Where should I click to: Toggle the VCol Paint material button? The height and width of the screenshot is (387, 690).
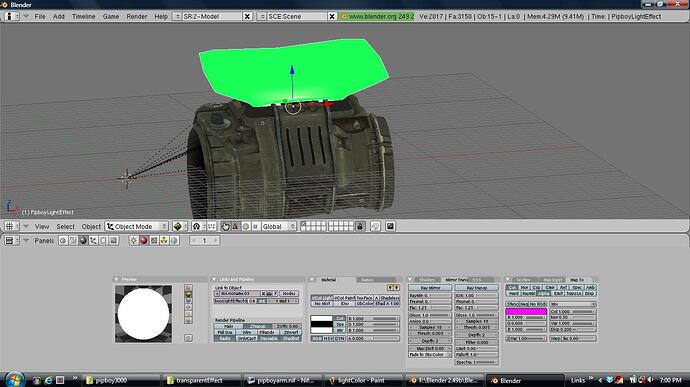click(345, 298)
